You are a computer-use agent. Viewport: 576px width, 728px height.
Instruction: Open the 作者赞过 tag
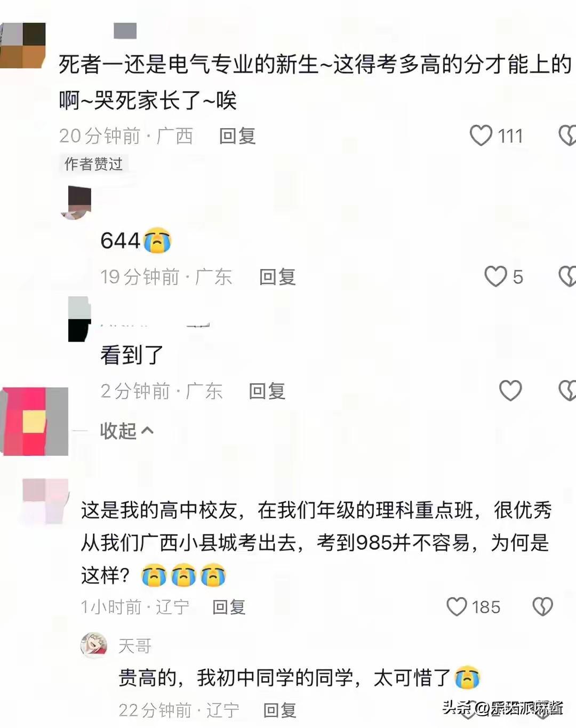pyautogui.click(x=93, y=164)
